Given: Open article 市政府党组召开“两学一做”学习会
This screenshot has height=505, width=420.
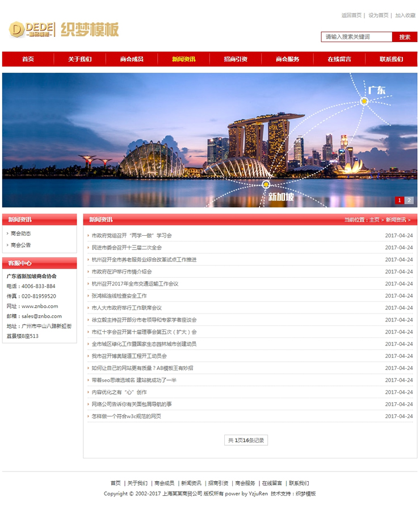Looking at the screenshot, I should (132, 235).
